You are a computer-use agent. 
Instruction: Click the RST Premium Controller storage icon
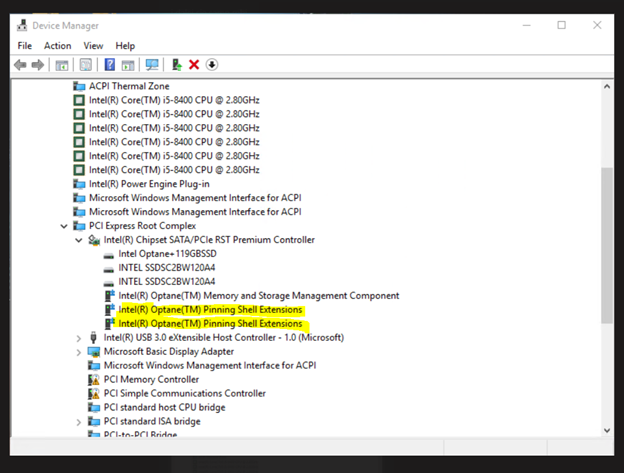pos(94,240)
